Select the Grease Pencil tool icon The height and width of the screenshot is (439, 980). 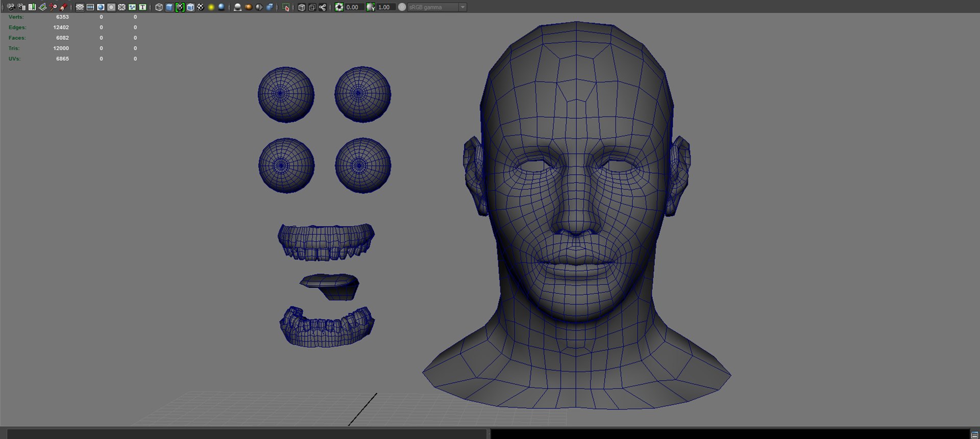[x=64, y=7]
